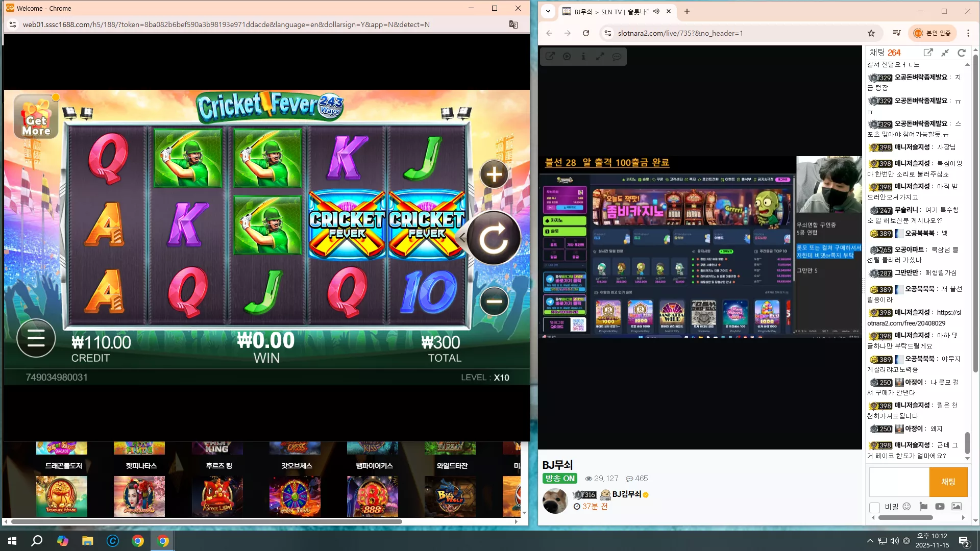Screen dimensions: 980x551
Task: Toggle the chat bubble icon above stream
Action: pyautogui.click(x=617, y=57)
